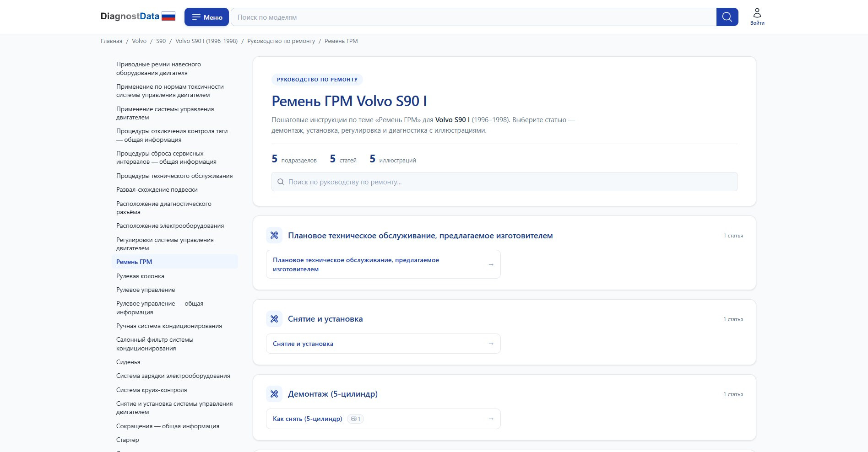Click wrench icon beside Снятие и установка heading
Screen dimensions: 868x452
coord(274,319)
